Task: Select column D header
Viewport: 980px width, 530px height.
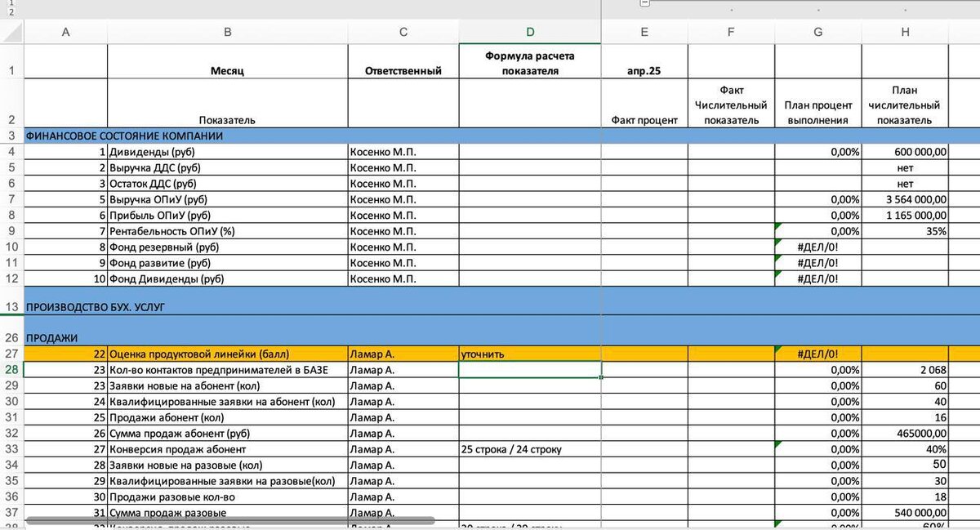Action: [x=530, y=33]
